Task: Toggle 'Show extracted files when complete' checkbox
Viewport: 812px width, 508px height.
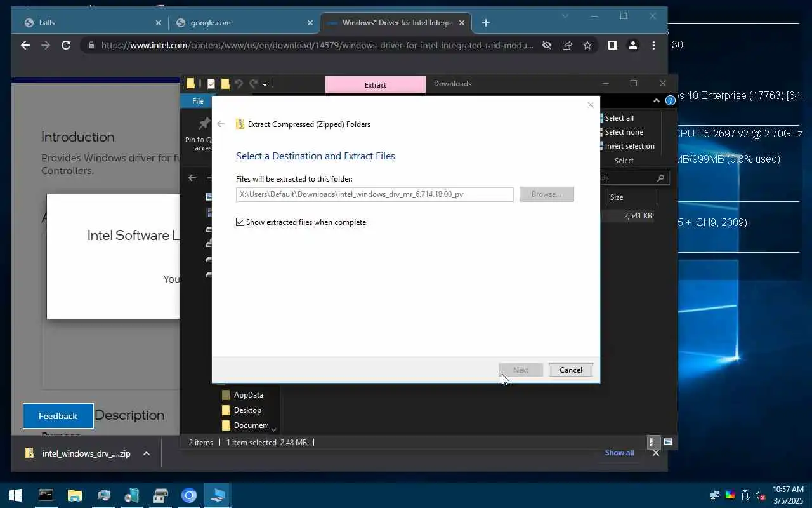Action: (x=240, y=222)
